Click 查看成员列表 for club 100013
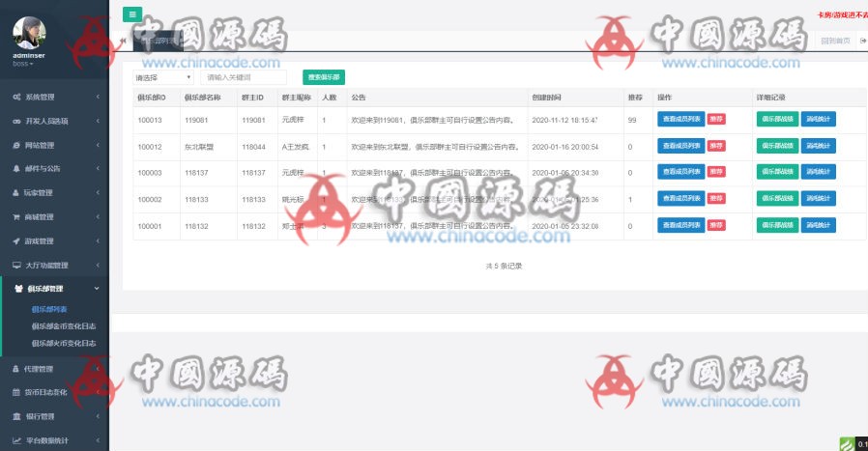Viewport: 868px width, 451px height. [x=680, y=119]
